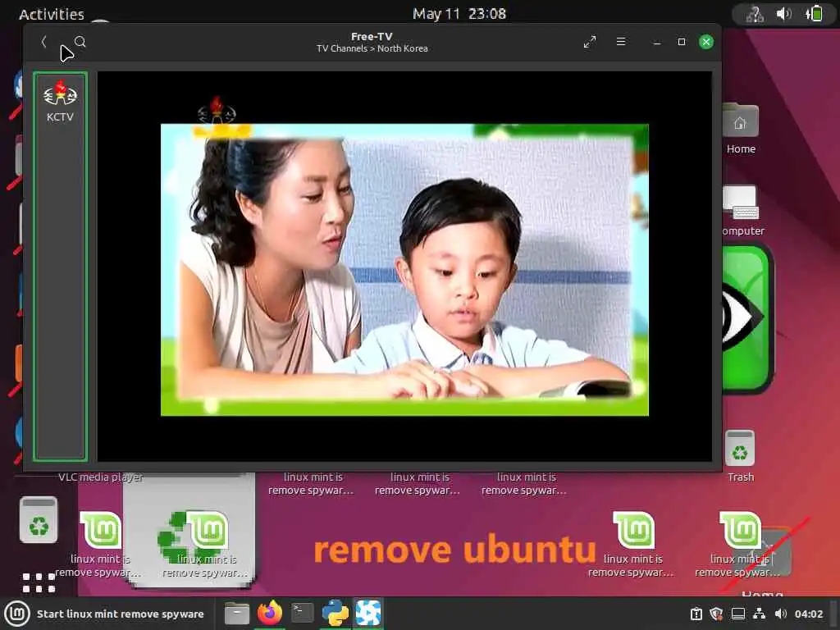Image resolution: width=840 pixels, height=630 pixels.
Task: Open the Free-TV hamburger menu
Action: click(621, 41)
